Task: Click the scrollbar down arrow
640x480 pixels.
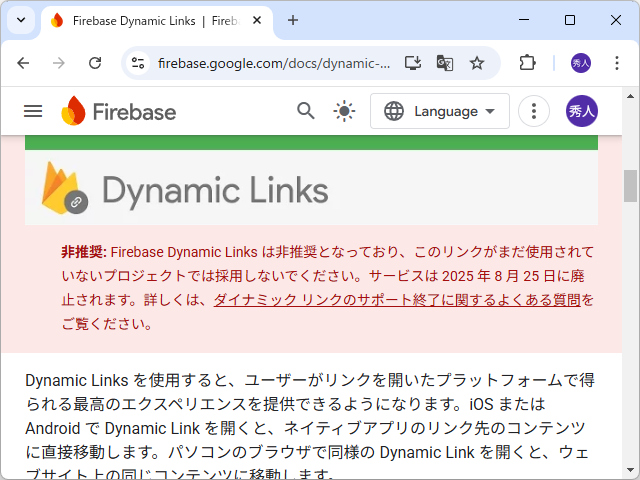Action: [630, 471]
